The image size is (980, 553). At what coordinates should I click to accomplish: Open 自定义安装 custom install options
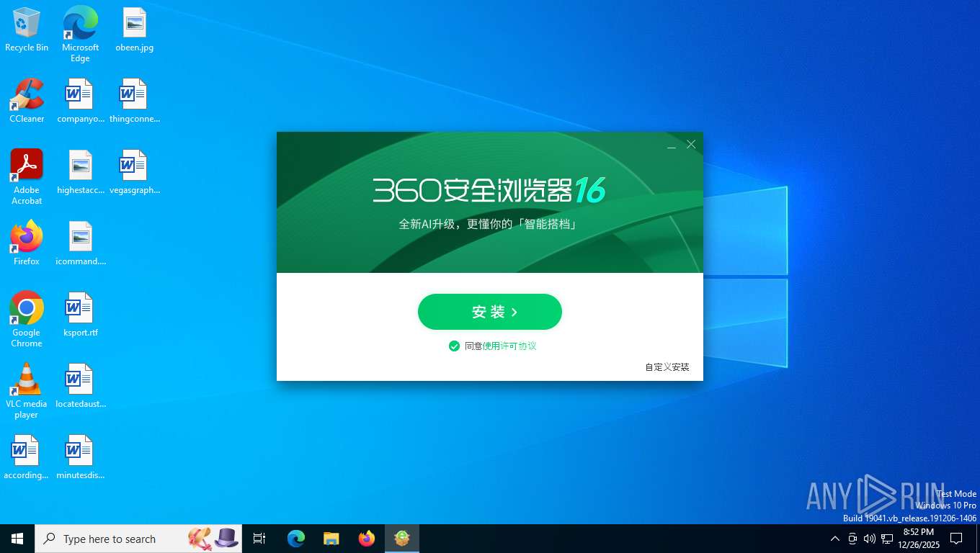(x=667, y=367)
